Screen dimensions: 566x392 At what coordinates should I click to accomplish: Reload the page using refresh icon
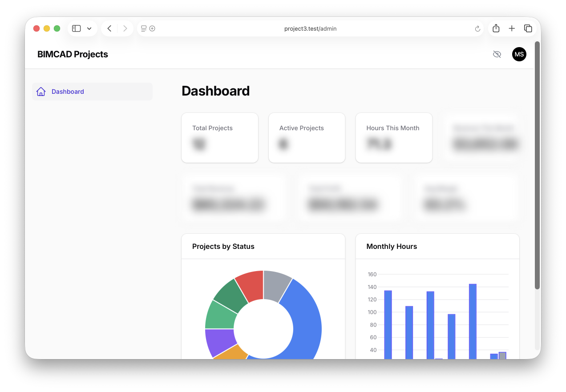coord(477,29)
